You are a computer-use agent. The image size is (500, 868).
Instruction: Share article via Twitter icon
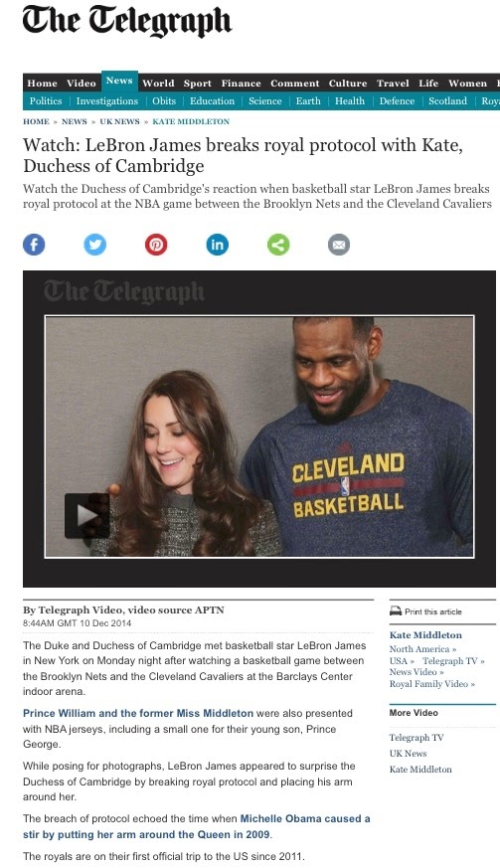pyautogui.click(x=95, y=245)
